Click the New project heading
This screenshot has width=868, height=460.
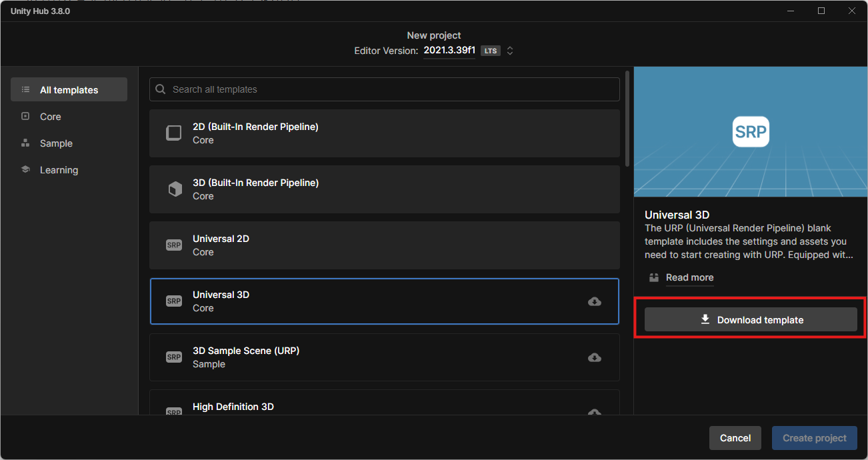[434, 35]
